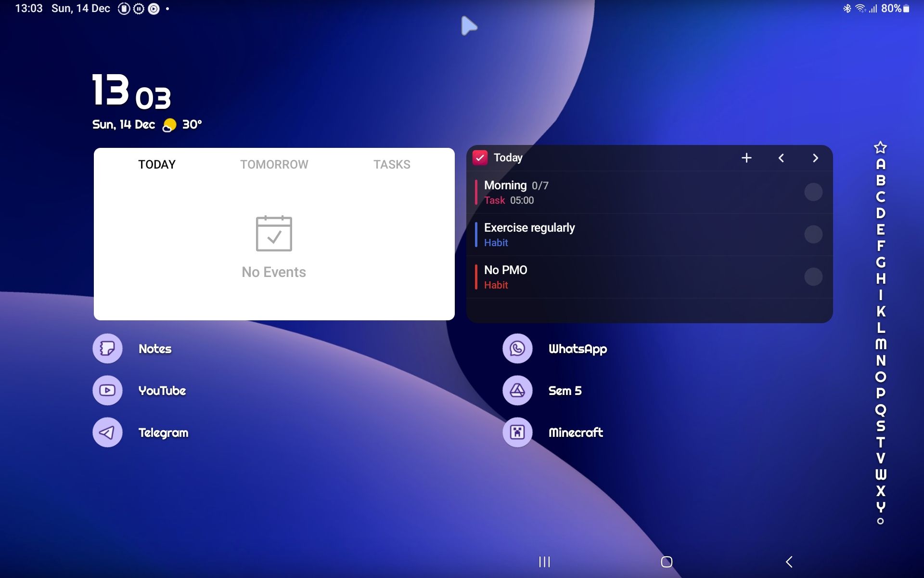
Task: Check off No PMO habit
Action: click(813, 277)
